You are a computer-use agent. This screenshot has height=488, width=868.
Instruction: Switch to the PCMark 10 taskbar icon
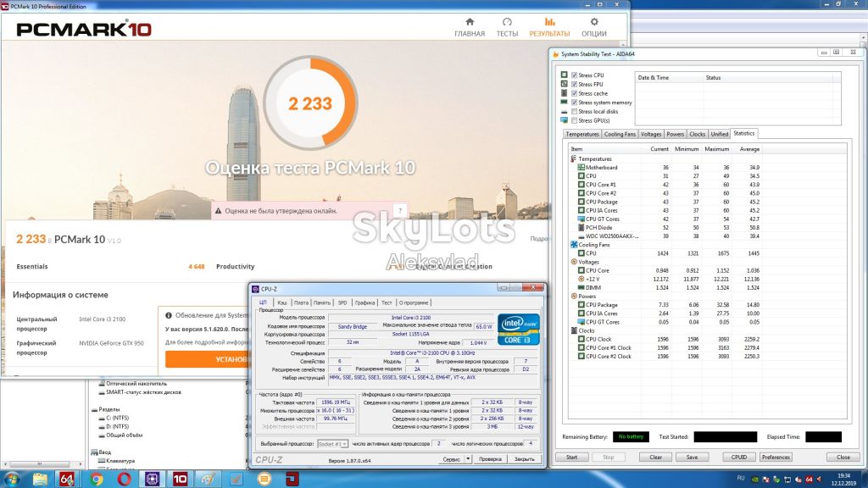[180, 480]
